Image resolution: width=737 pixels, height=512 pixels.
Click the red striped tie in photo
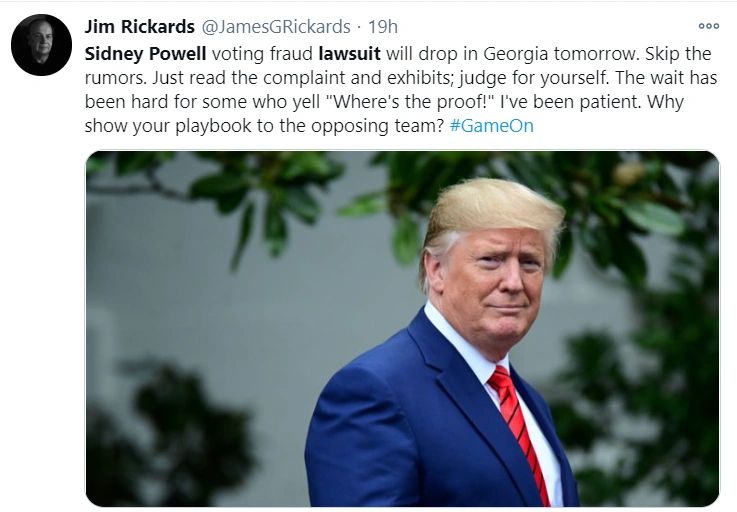(x=519, y=430)
